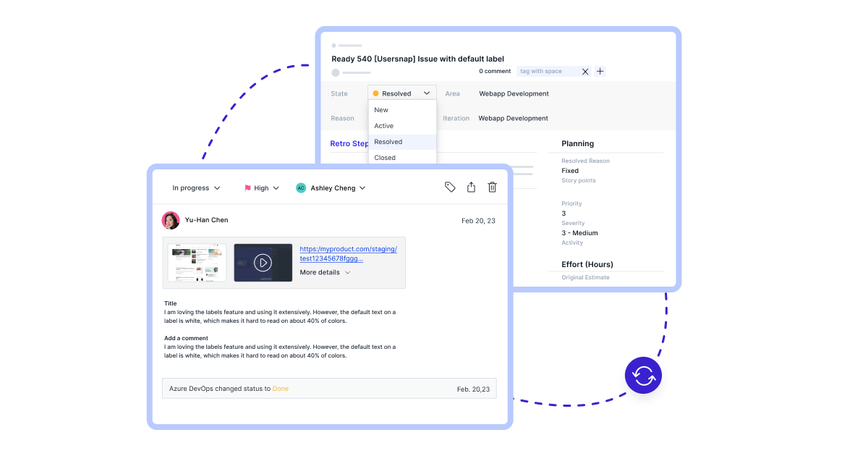Screen dimensions: 868x456
Task: Open the Ashley Cheng assignee dropdown
Action: click(331, 188)
